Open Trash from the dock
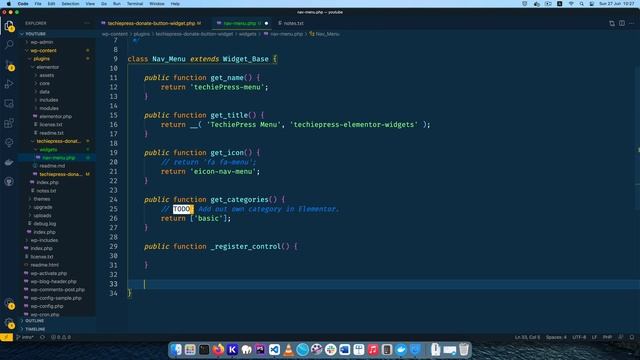The height and width of the screenshot is (360, 640). click(464, 350)
